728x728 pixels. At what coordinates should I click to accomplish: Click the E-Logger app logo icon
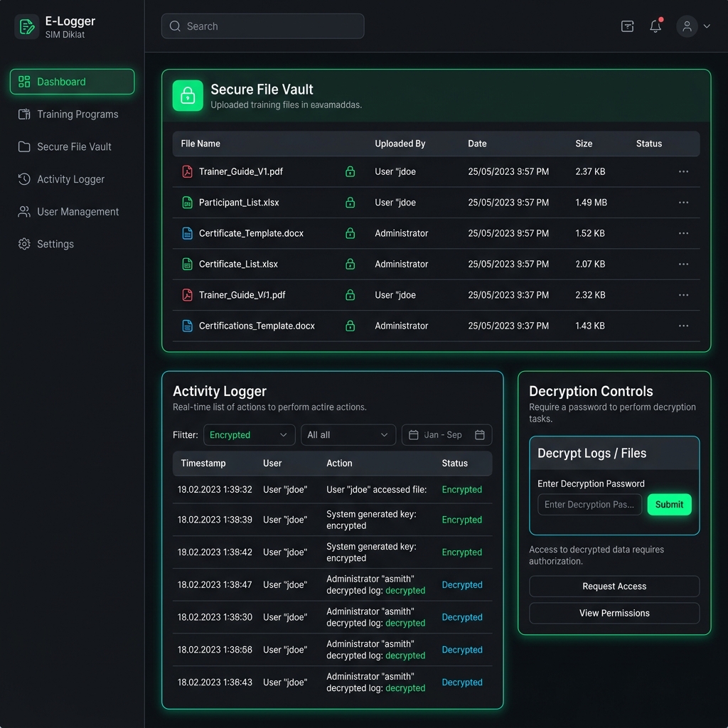[x=27, y=26]
